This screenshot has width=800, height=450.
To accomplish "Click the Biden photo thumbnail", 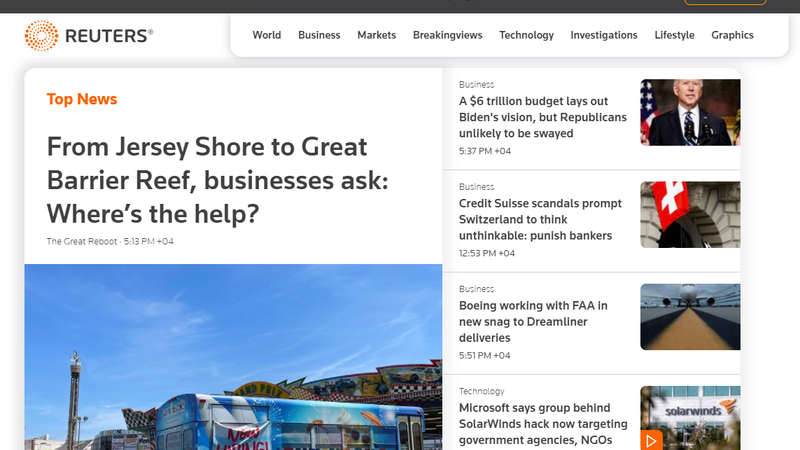I will pyautogui.click(x=690, y=112).
